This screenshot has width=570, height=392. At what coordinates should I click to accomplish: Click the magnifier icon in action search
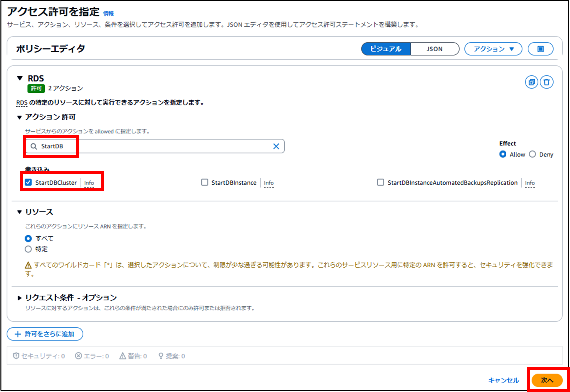34,146
